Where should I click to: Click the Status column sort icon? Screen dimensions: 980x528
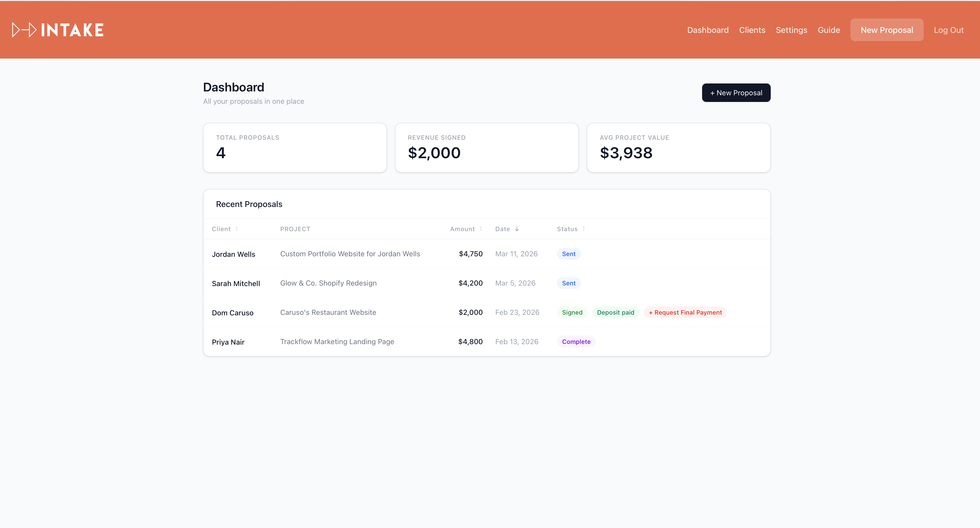[584, 229]
